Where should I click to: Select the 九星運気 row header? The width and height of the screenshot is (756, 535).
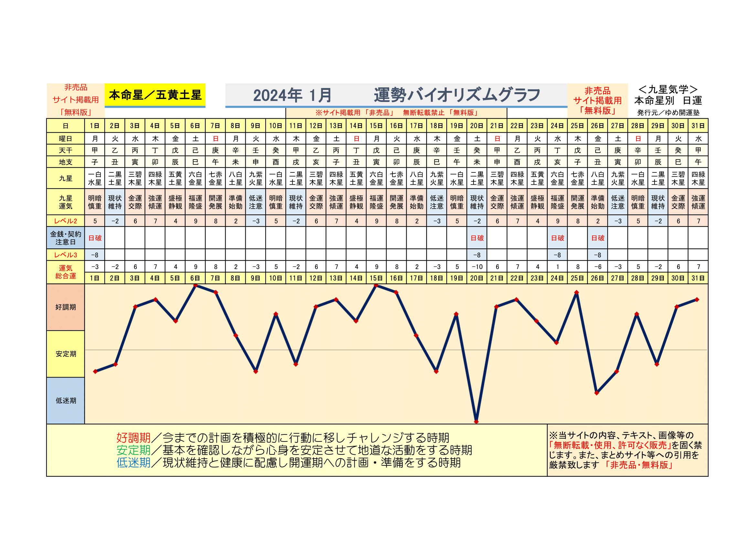[x=66, y=202]
